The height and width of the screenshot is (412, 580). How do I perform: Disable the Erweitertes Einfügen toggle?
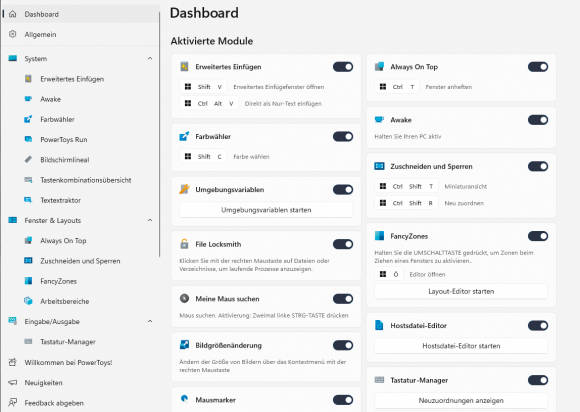pyautogui.click(x=343, y=67)
